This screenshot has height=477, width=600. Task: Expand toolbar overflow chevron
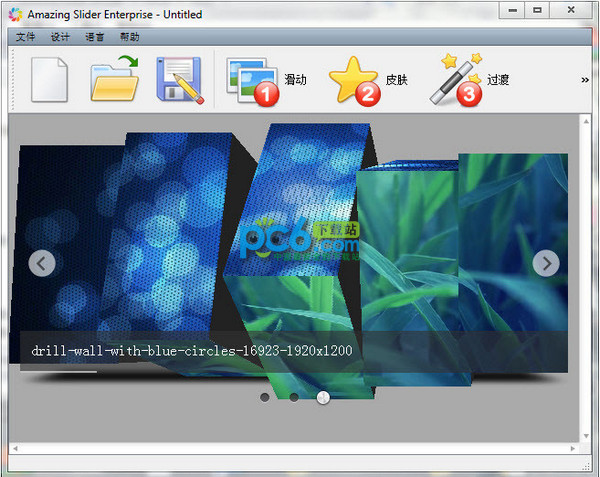click(x=585, y=80)
